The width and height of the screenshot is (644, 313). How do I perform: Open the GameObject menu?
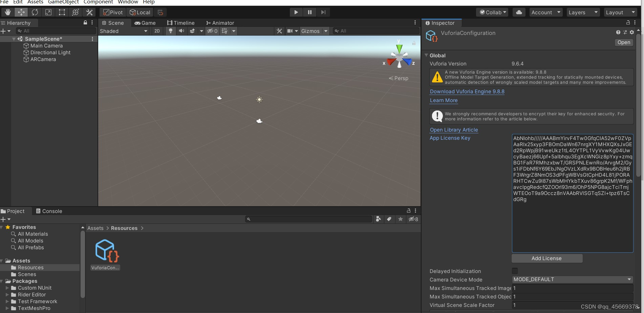point(63,2)
